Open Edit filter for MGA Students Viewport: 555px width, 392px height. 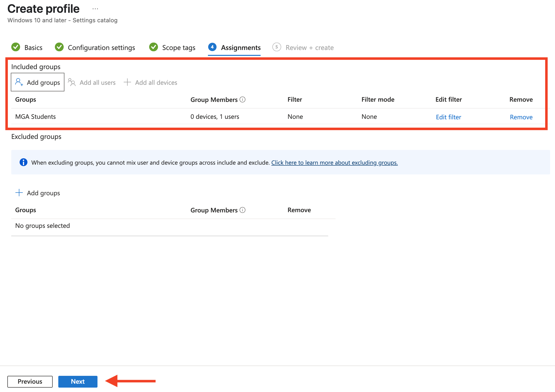[448, 117]
